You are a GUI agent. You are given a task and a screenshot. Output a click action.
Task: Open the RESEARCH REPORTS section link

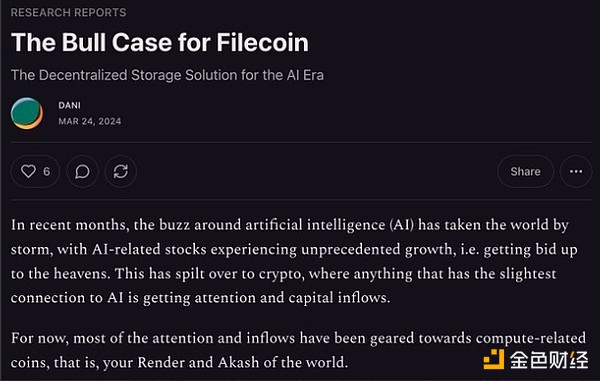pyautogui.click(x=68, y=13)
